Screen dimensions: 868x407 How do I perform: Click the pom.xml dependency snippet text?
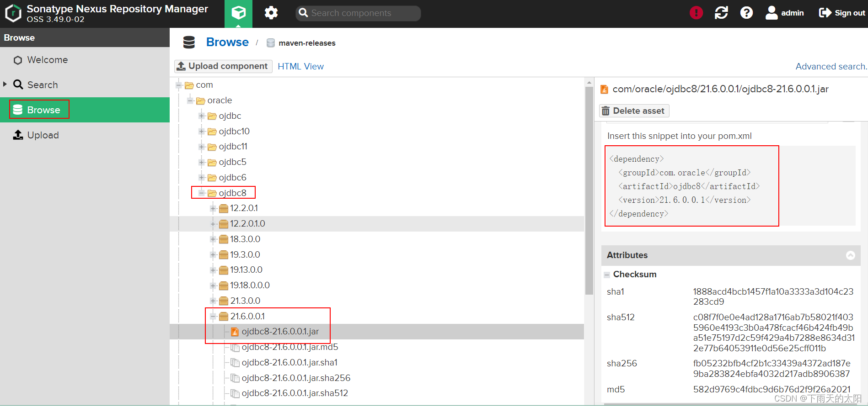pos(685,186)
